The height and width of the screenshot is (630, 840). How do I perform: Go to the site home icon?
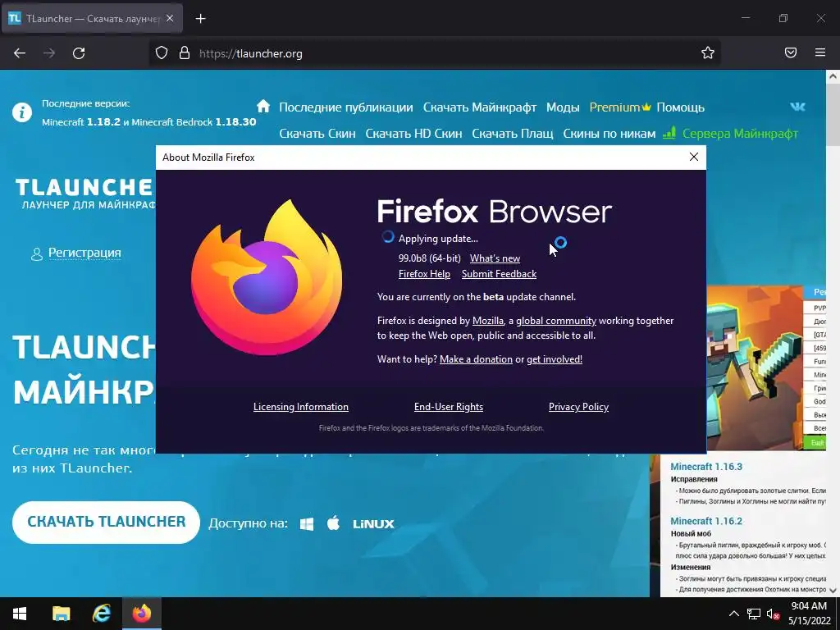(263, 106)
